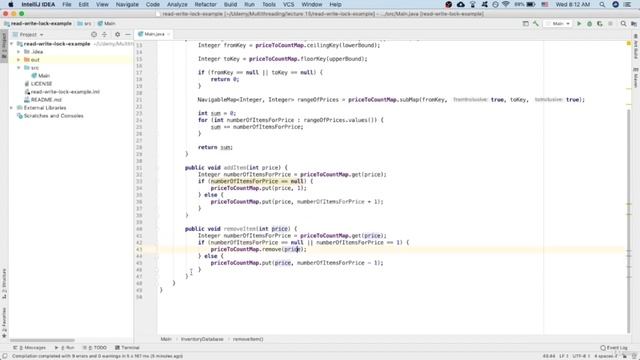Collapse all nodes in Project panel
The width and height of the screenshot is (640, 360).
(x=104, y=35)
